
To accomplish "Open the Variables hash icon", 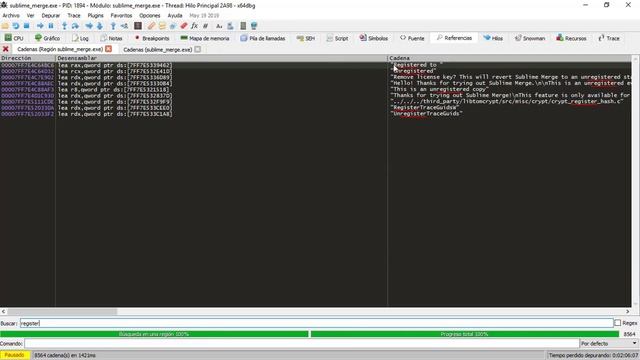I will click(205, 26).
